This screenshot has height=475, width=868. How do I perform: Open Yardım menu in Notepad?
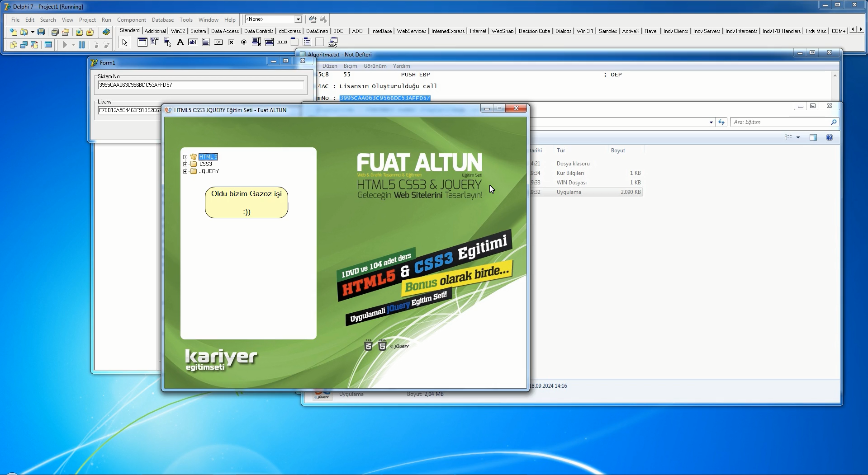[401, 66]
